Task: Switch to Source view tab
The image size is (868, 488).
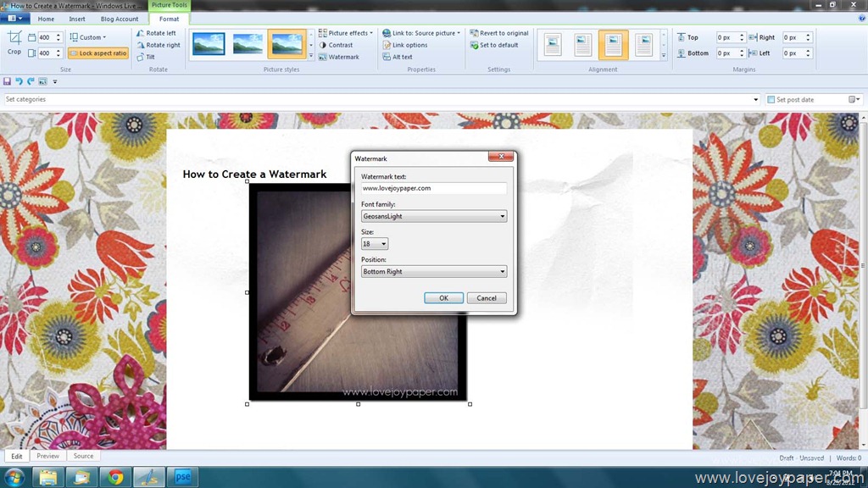Action: click(83, 456)
